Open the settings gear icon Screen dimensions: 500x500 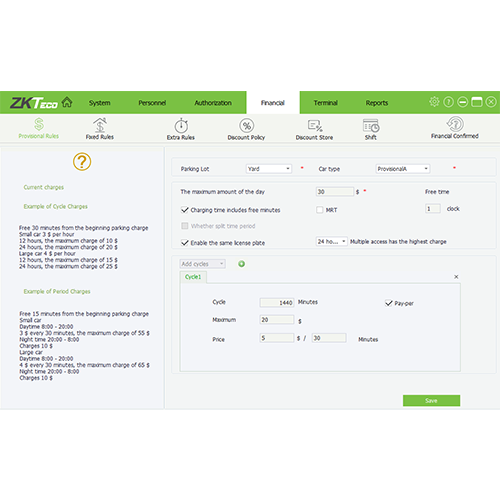(434, 102)
